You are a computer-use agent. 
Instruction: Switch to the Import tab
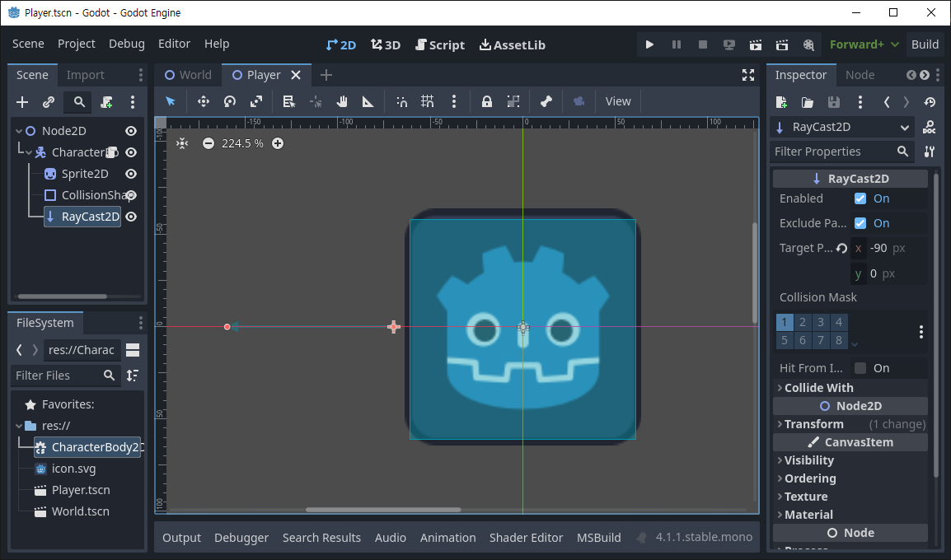(85, 75)
